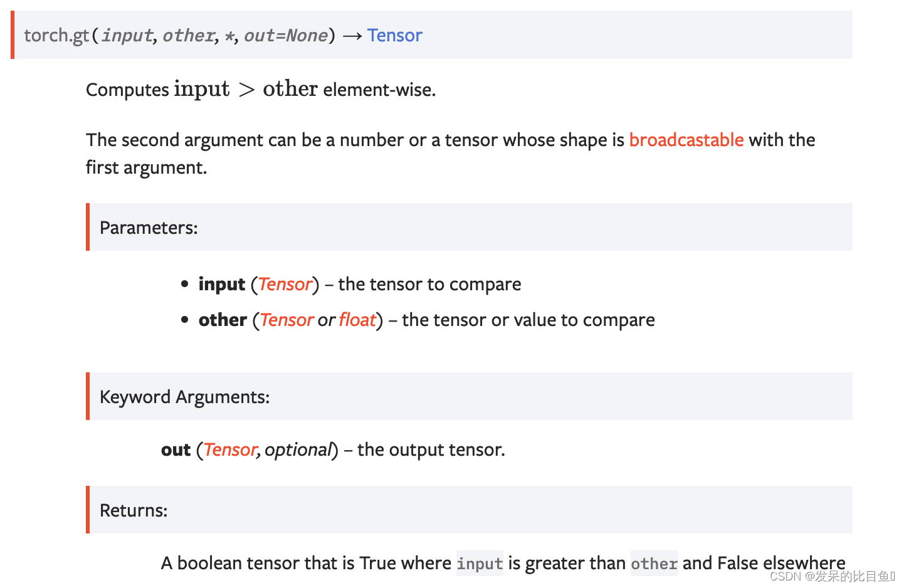The width and height of the screenshot is (904, 588).
Task: Click the italic optional text
Action: 297,450
